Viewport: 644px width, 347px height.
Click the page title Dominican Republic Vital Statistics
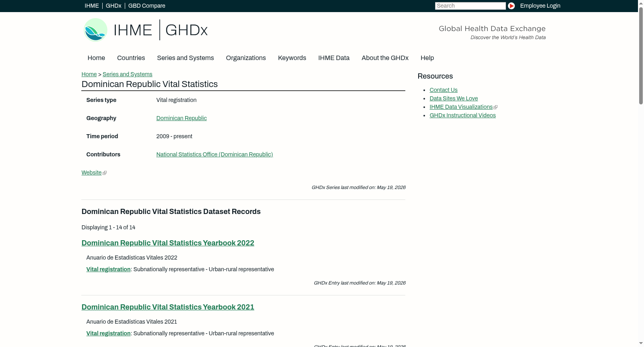pos(150,84)
